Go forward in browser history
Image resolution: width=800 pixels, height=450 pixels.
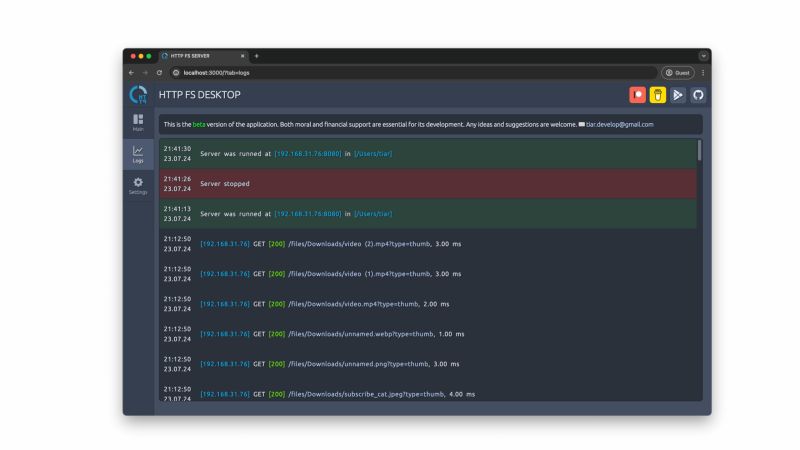[x=145, y=73]
